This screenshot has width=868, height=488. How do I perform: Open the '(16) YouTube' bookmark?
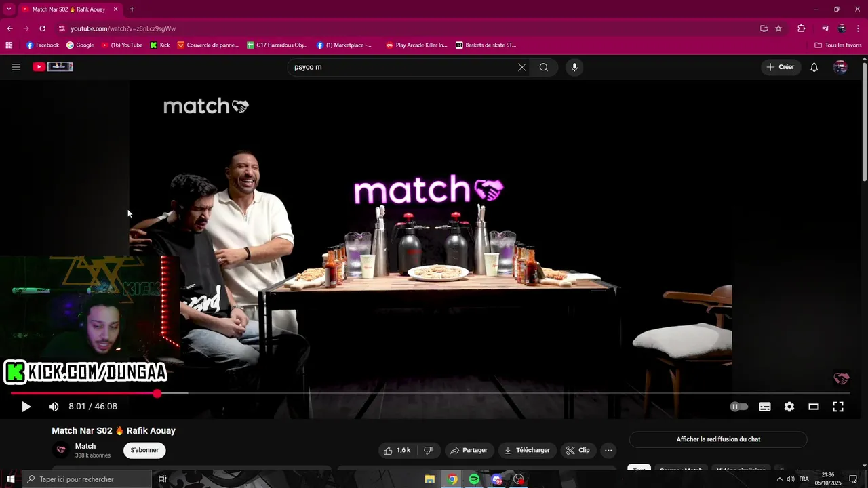coord(122,45)
